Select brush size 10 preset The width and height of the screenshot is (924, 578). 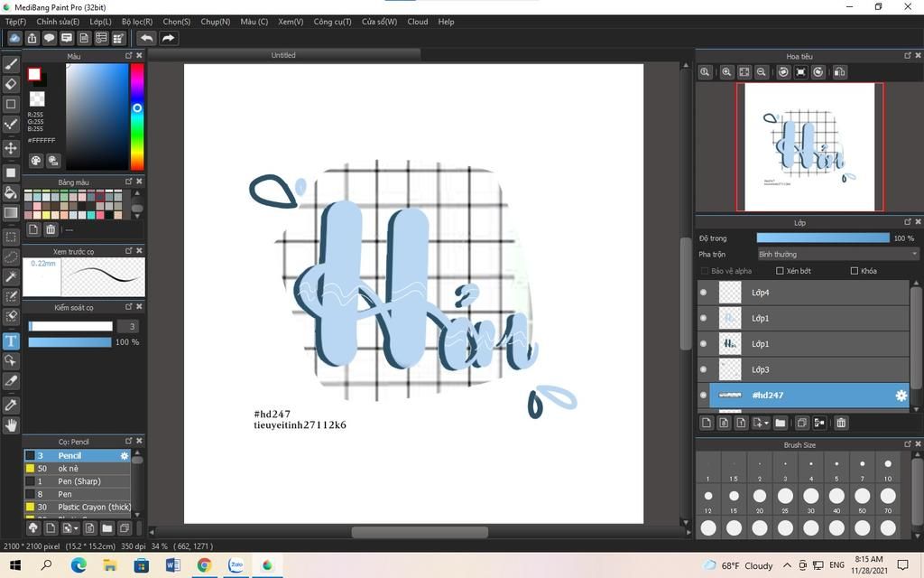888,469
